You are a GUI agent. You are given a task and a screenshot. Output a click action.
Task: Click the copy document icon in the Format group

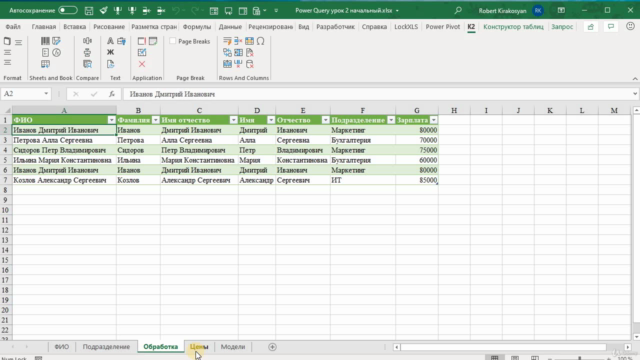tap(7, 41)
